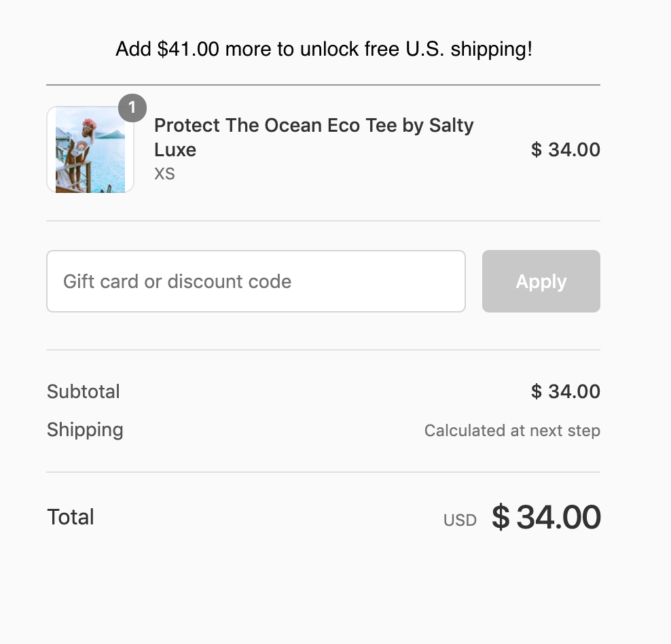Image resolution: width=671 pixels, height=644 pixels.
Task: Select the Total label
Action: [x=71, y=517]
